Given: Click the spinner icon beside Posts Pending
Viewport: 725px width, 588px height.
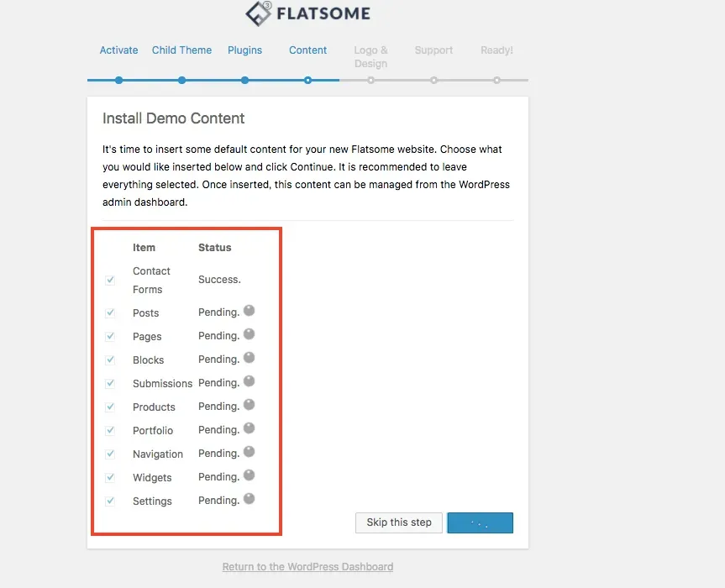Looking at the screenshot, I should [x=249, y=310].
